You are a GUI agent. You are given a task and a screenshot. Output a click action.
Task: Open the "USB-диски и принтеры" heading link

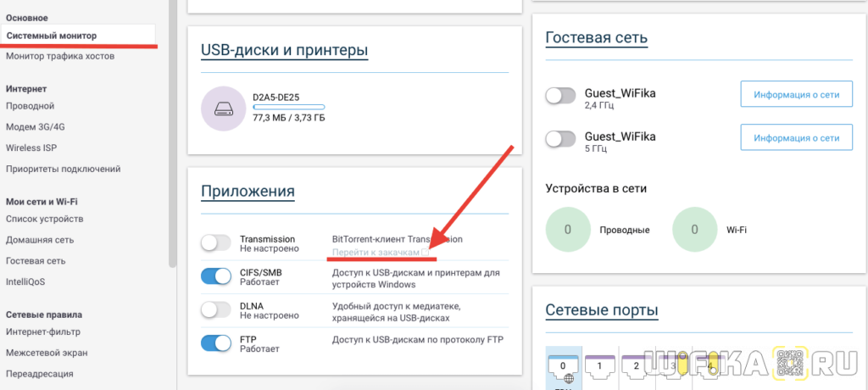coord(284,51)
